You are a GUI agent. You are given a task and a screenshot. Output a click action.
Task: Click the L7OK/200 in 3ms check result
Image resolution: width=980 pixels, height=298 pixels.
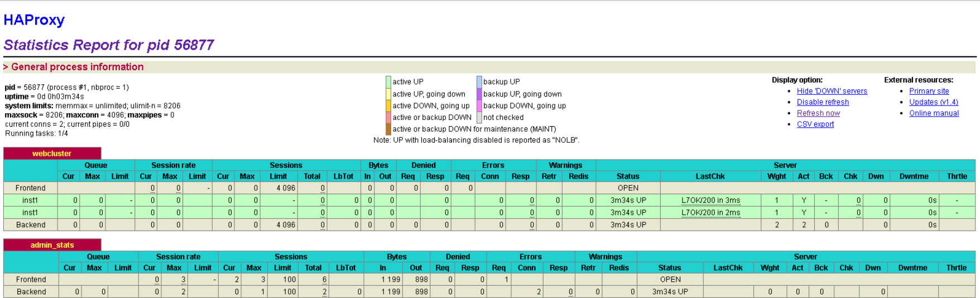coord(710,200)
